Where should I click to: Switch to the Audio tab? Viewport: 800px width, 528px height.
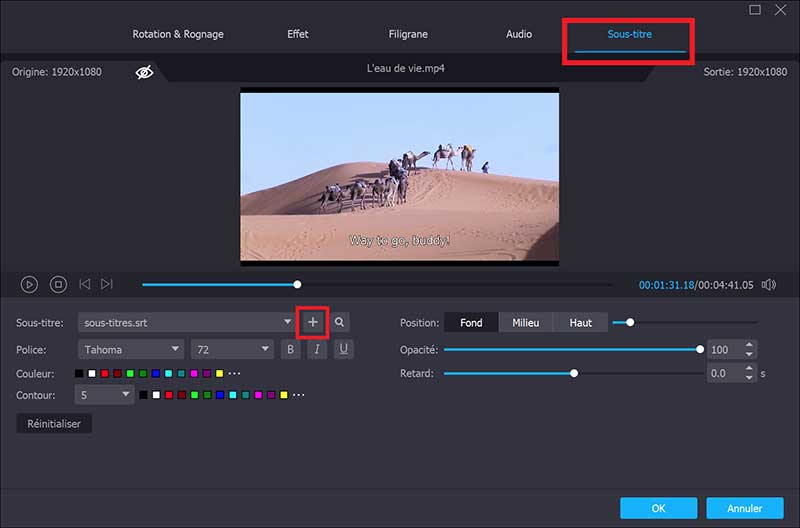tap(519, 34)
